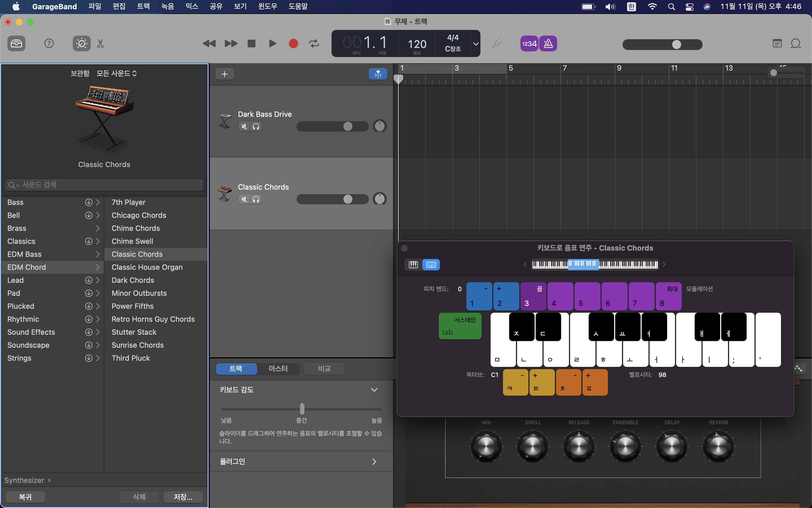Click the green sustain tab key
The width and height of the screenshot is (812, 508).
(x=460, y=326)
